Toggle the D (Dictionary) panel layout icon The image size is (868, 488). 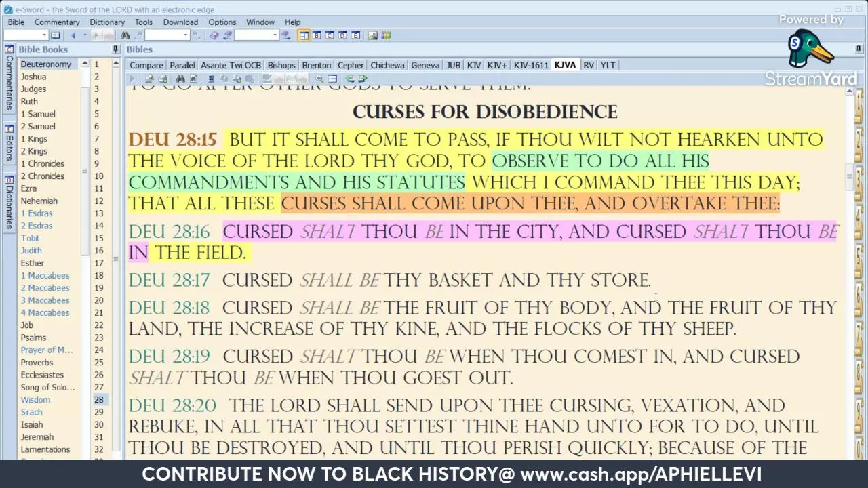pos(342,35)
